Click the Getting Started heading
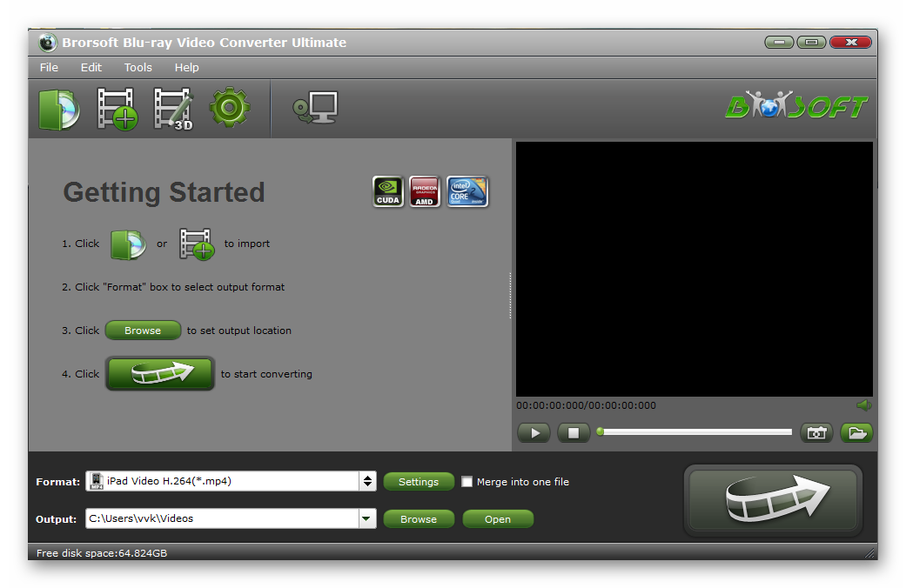This screenshot has height=588, width=906. [164, 193]
